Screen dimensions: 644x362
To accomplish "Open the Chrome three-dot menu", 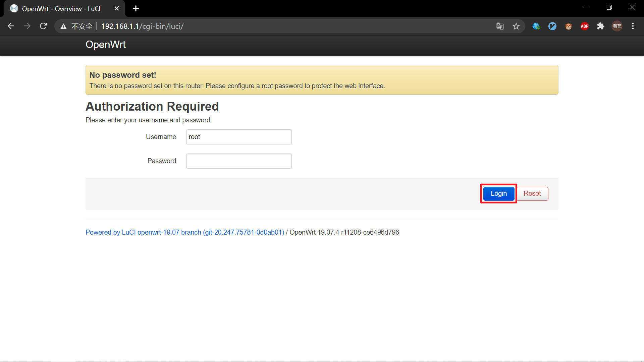I will coord(633,26).
